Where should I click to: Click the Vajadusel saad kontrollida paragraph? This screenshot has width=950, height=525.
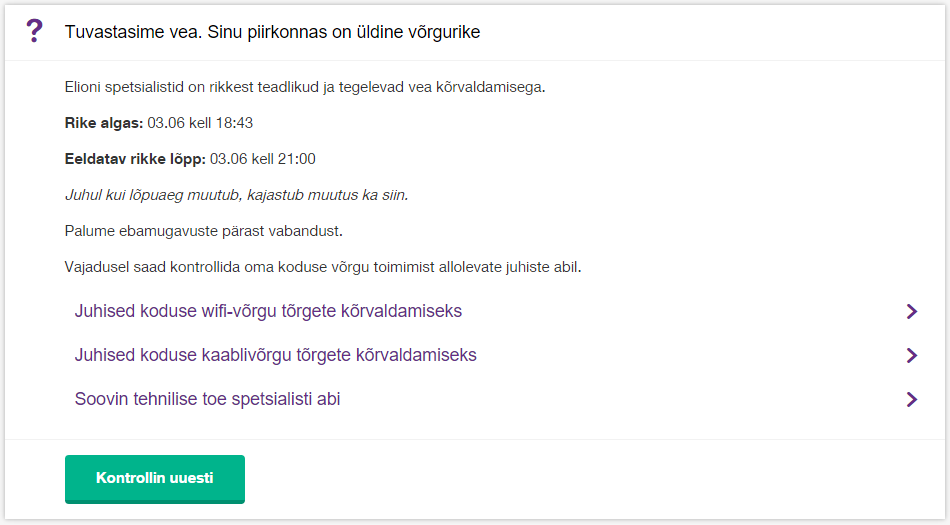click(x=323, y=267)
